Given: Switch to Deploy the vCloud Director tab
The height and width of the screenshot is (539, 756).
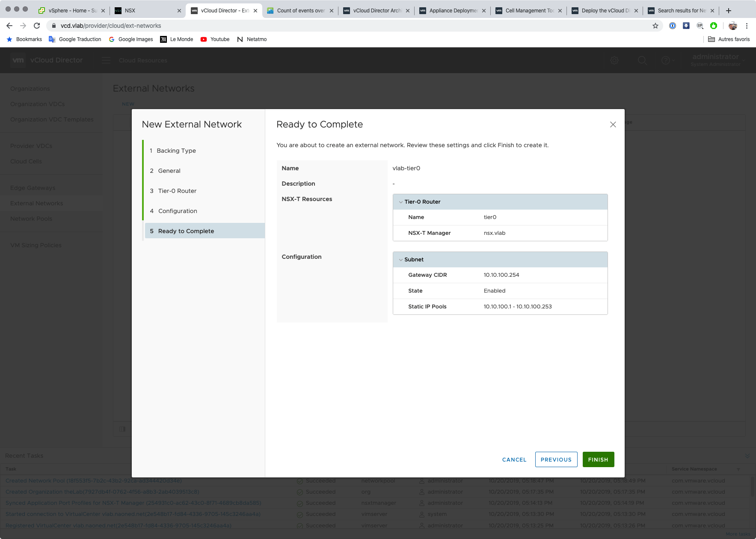Looking at the screenshot, I should pos(604,11).
